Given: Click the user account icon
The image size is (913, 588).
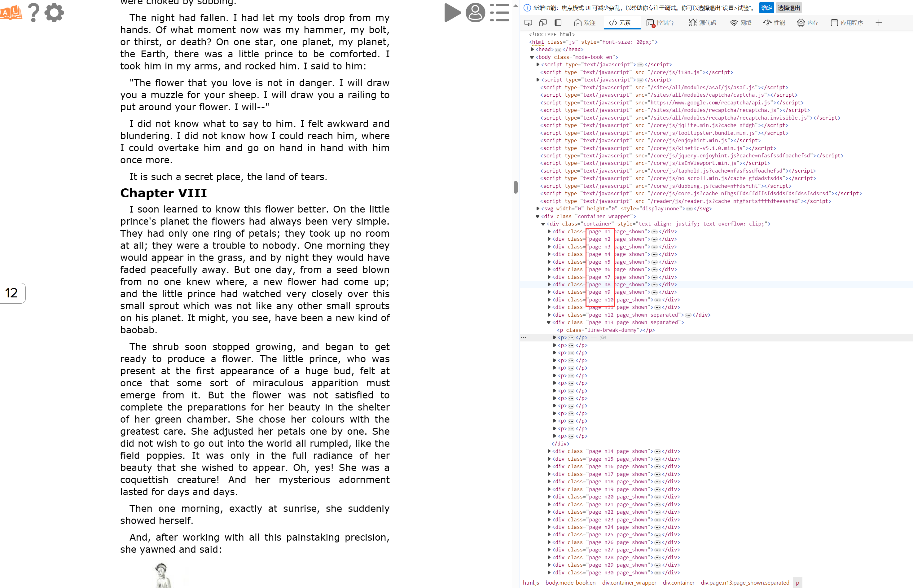Looking at the screenshot, I should coord(475,13).
